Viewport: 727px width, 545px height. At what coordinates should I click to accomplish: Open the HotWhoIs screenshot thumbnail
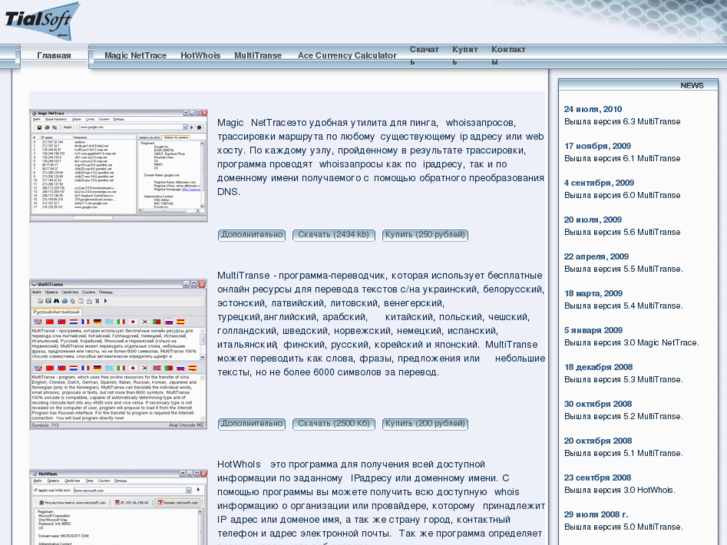(118, 507)
